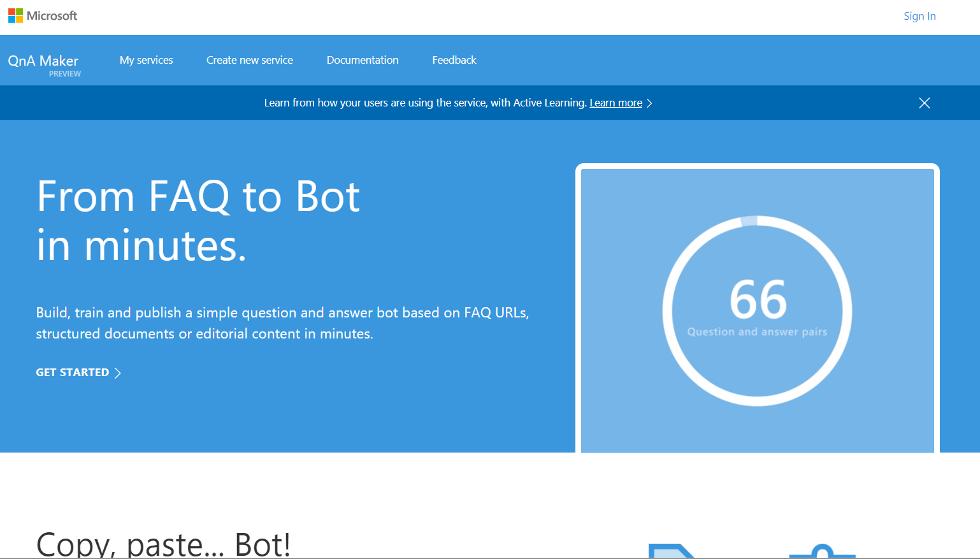Open My services menu item
Viewport: 980px width, 559px height.
coord(147,60)
